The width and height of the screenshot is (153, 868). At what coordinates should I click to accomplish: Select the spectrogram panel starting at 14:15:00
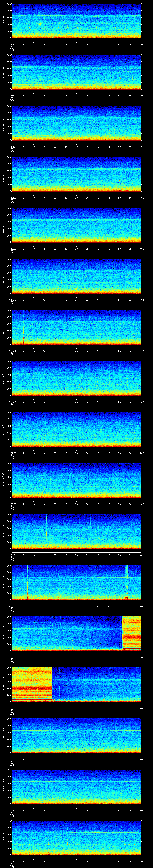pos(77,72)
